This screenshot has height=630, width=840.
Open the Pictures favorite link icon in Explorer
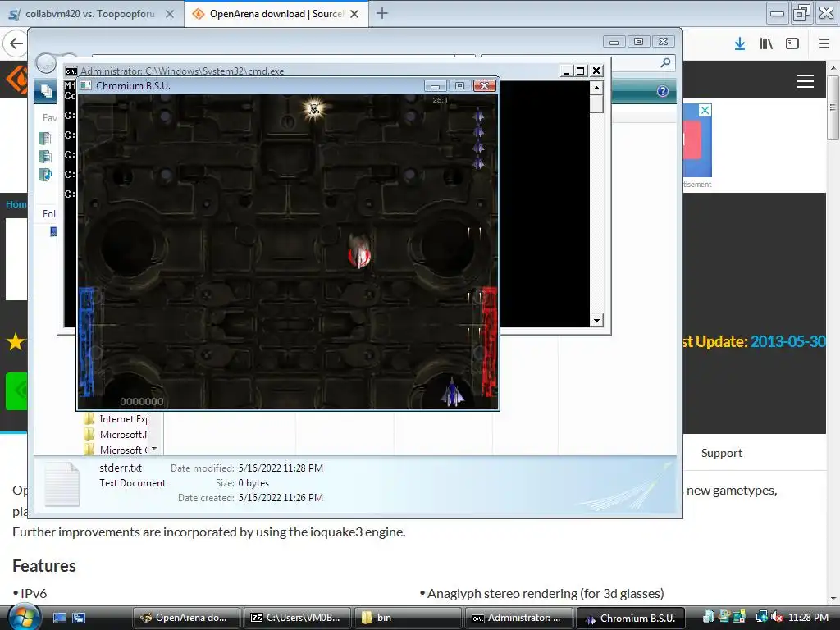[46, 157]
